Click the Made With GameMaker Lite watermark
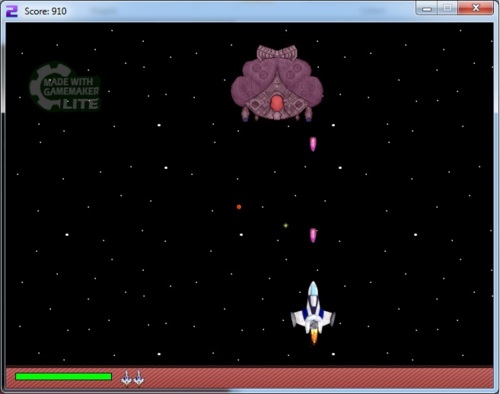 [x=65, y=87]
